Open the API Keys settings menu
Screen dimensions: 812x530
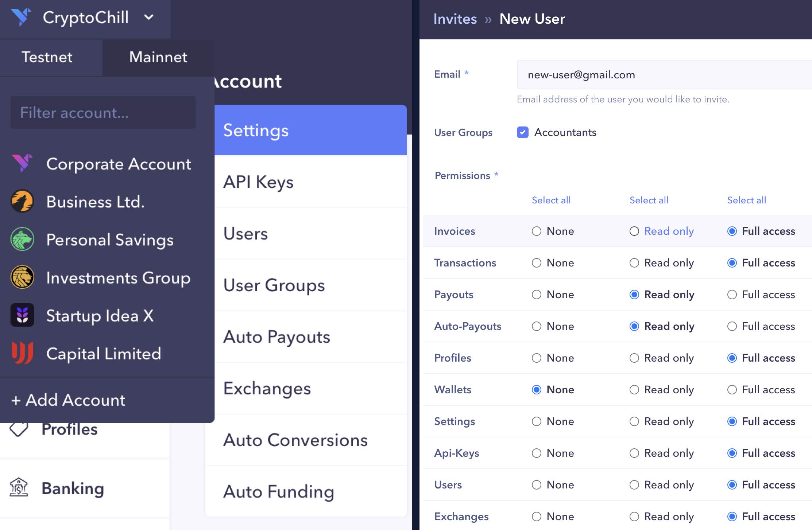[x=258, y=182]
